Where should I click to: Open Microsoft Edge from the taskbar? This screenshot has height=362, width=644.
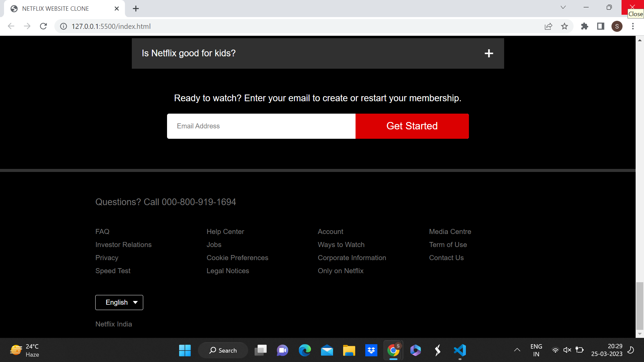[305, 350]
